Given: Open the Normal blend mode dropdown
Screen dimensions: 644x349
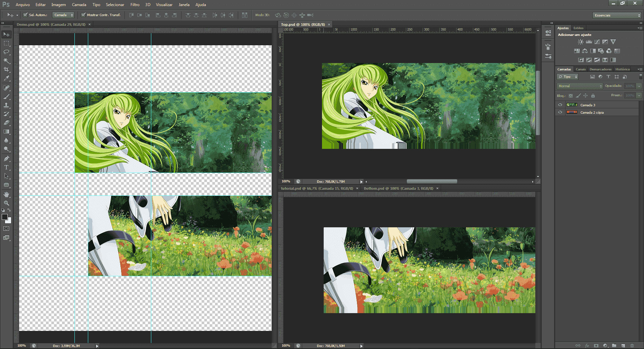Looking at the screenshot, I should (x=580, y=86).
